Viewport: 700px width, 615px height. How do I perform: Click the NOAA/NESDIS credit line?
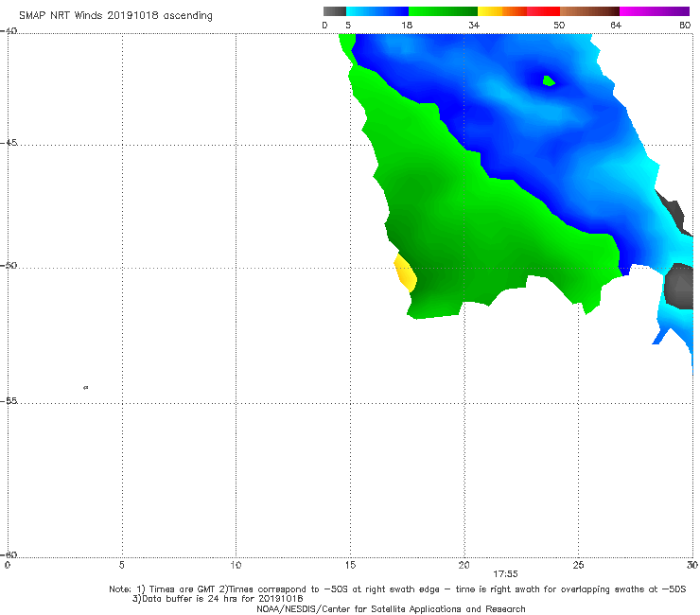tap(391, 608)
